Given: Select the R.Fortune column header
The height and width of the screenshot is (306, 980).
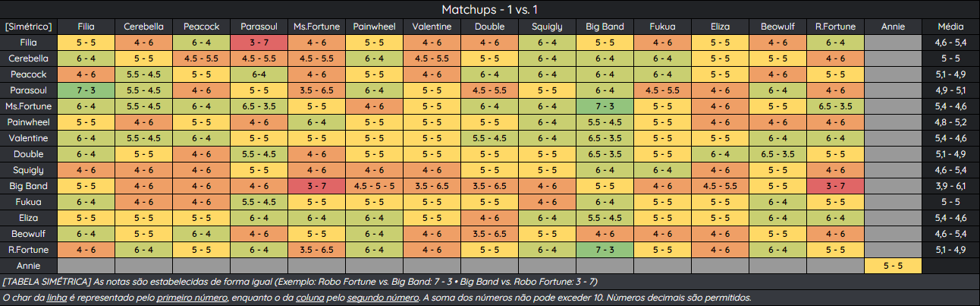Looking at the screenshot, I should tap(835, 27).
